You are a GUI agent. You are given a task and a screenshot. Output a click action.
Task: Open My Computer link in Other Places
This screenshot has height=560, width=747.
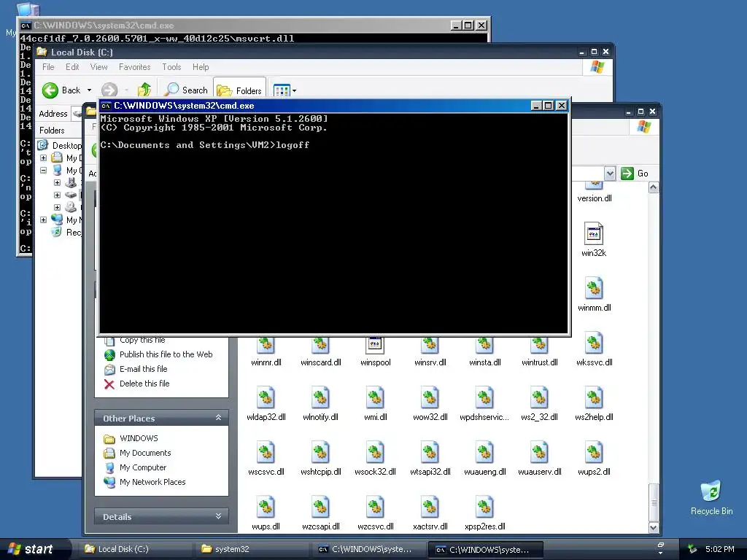pos(143,467)
